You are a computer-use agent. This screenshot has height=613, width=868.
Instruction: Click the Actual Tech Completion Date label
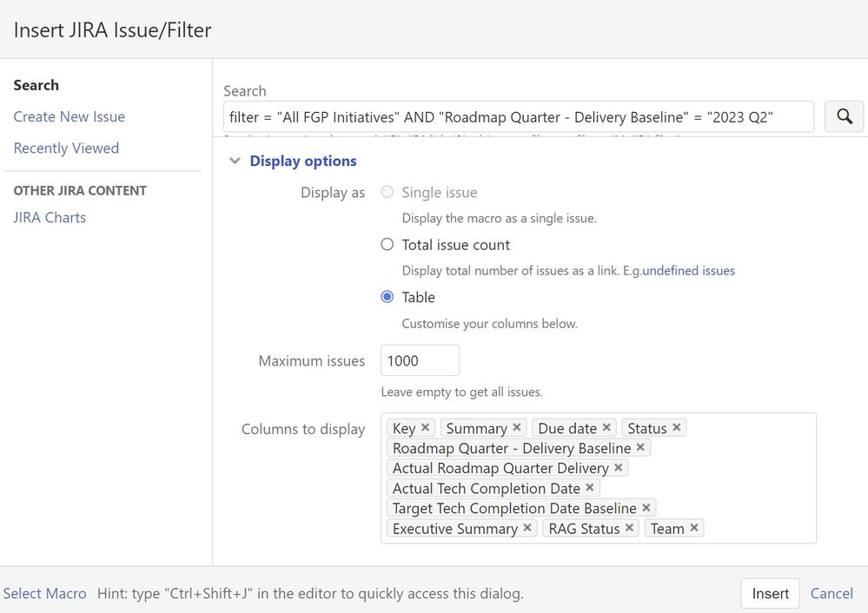pos(486,489)
